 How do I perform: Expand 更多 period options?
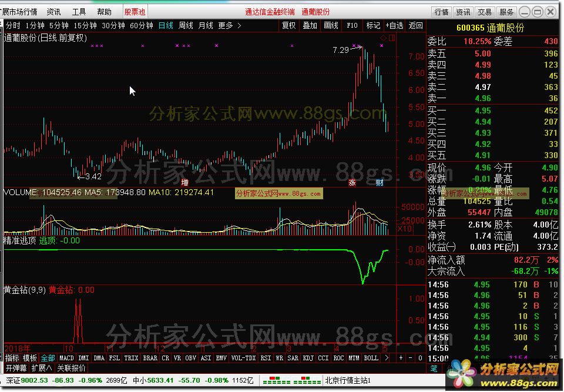[x=229, y=25]
